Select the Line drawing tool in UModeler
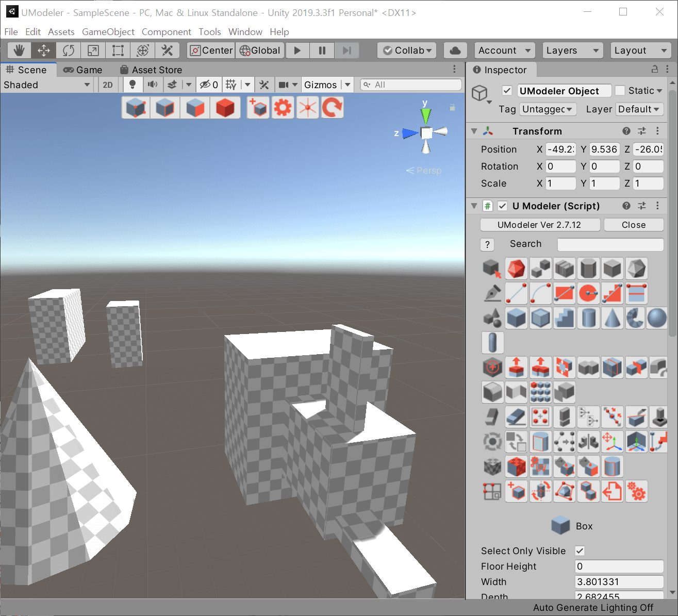678x616 pixels. point(516,293)
